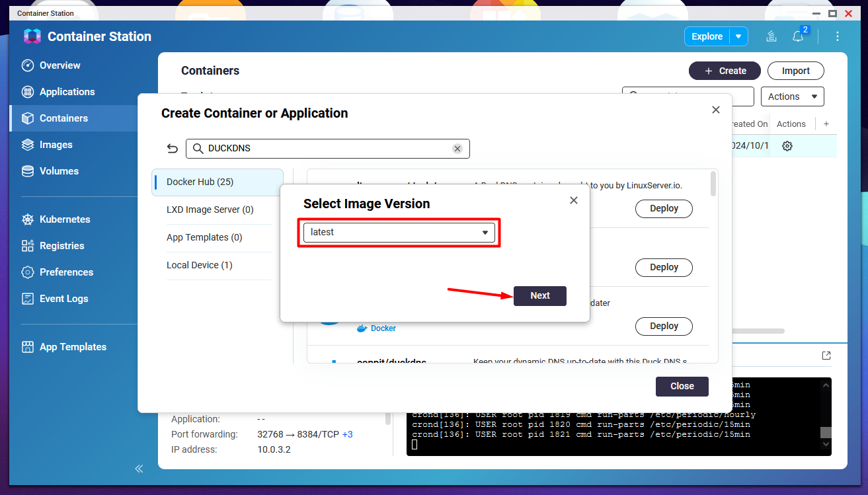Screen dimensions: 868x495
Task: Open Kubernetes from the sidebar
Action: [64, 219]
